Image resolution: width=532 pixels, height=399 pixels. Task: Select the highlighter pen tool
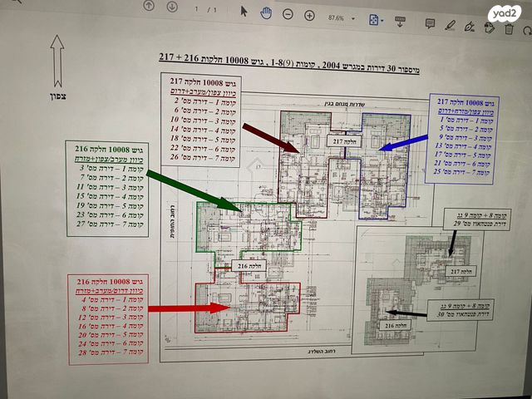[450, 24]
